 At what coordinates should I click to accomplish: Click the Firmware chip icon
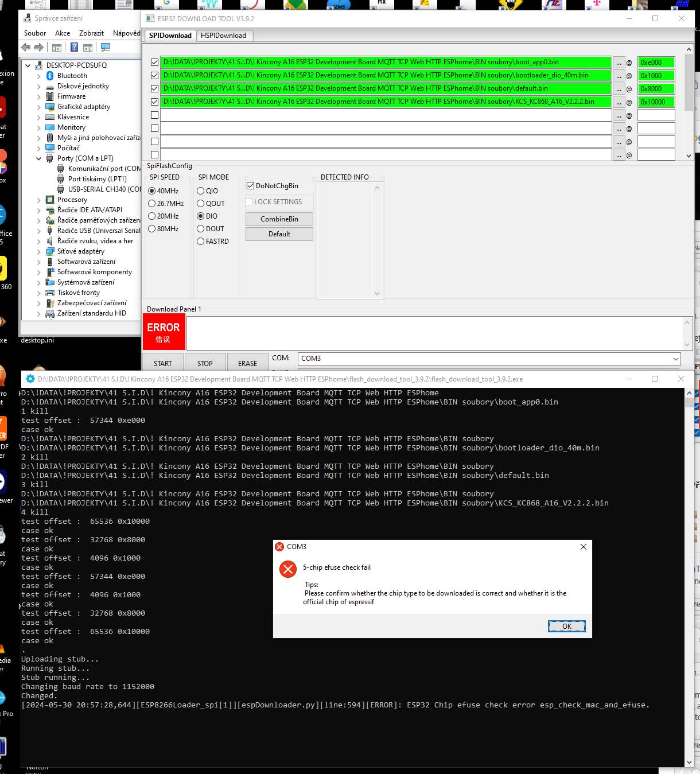tap(50, 96)
